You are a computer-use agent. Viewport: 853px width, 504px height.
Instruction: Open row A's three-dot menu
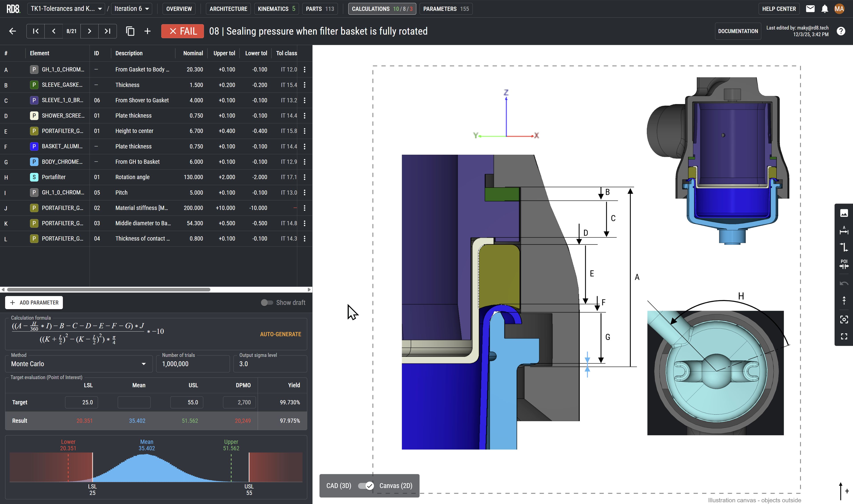tap(305, 70)
